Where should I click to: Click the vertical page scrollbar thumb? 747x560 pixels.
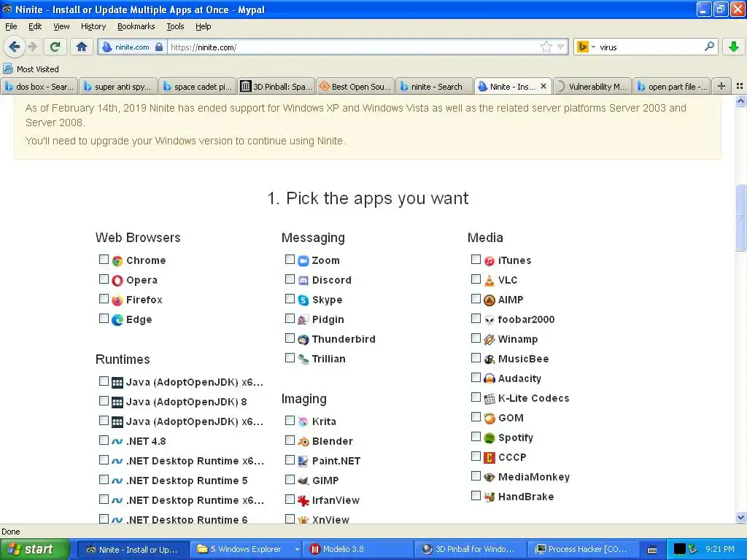740,217
